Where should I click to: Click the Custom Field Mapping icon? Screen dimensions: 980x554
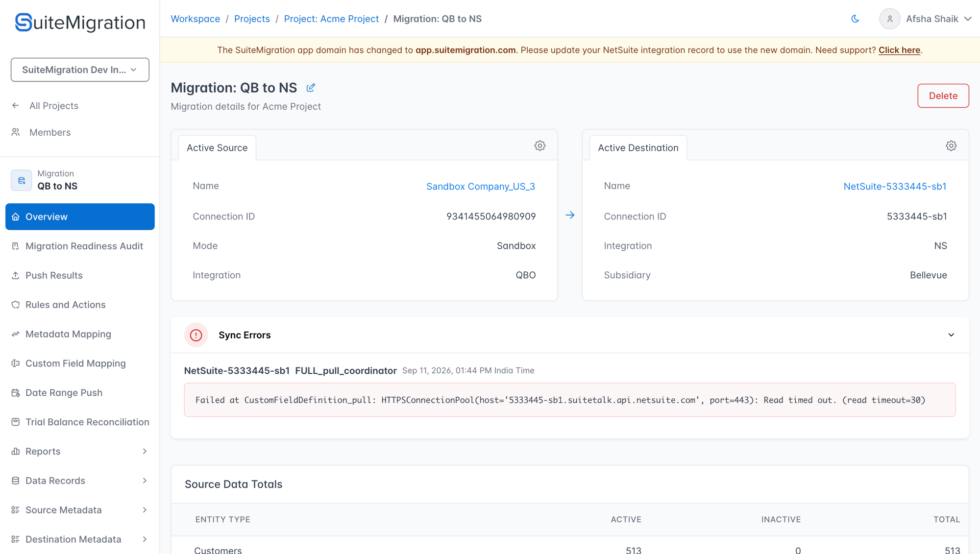16,363
